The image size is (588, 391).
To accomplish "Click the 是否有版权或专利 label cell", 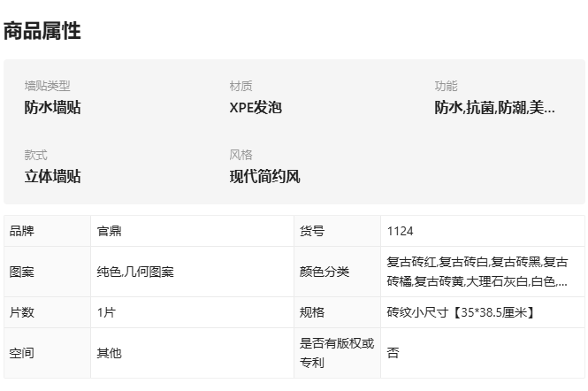I will coord(337,353).
